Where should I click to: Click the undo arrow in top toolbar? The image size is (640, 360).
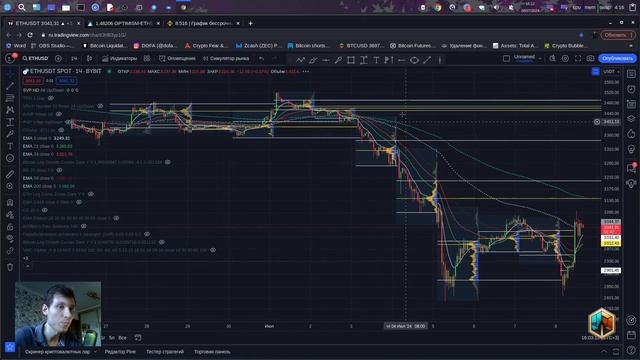click(261, 59)
